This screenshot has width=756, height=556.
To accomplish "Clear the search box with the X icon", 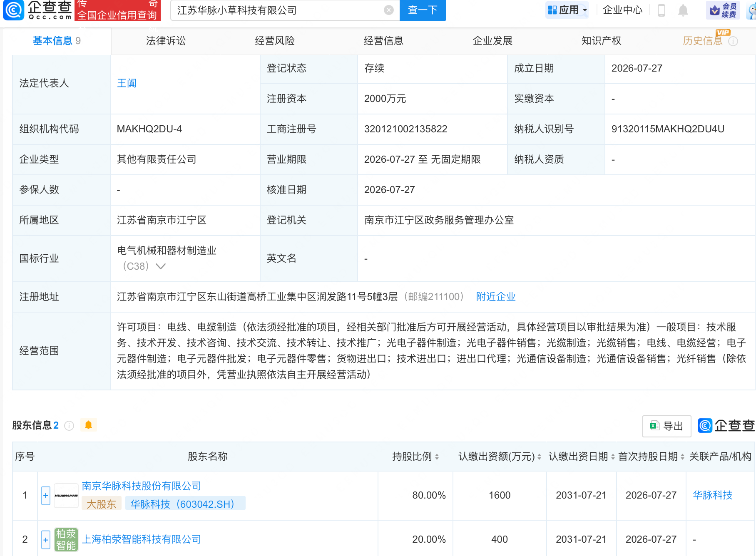I will click(x=389, y=10).
